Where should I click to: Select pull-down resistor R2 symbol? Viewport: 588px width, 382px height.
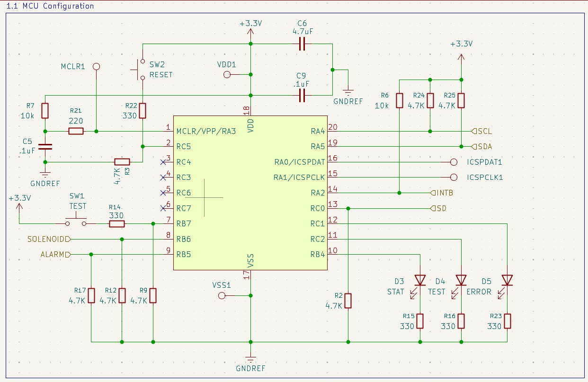(348, 301)
